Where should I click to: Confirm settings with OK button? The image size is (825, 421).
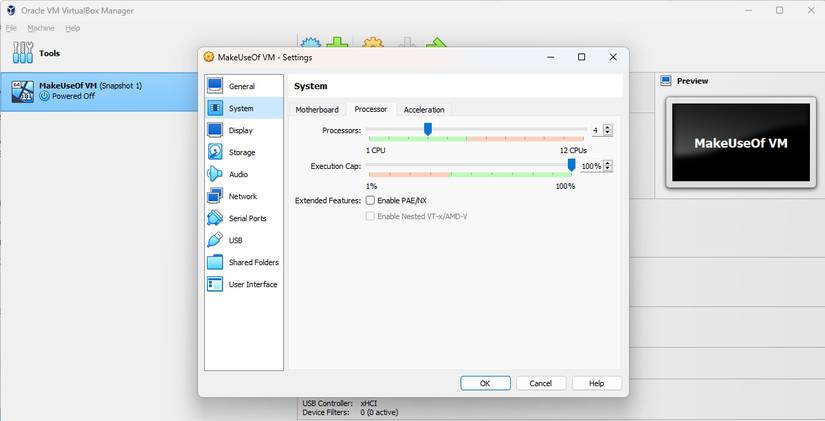(485, 383)
